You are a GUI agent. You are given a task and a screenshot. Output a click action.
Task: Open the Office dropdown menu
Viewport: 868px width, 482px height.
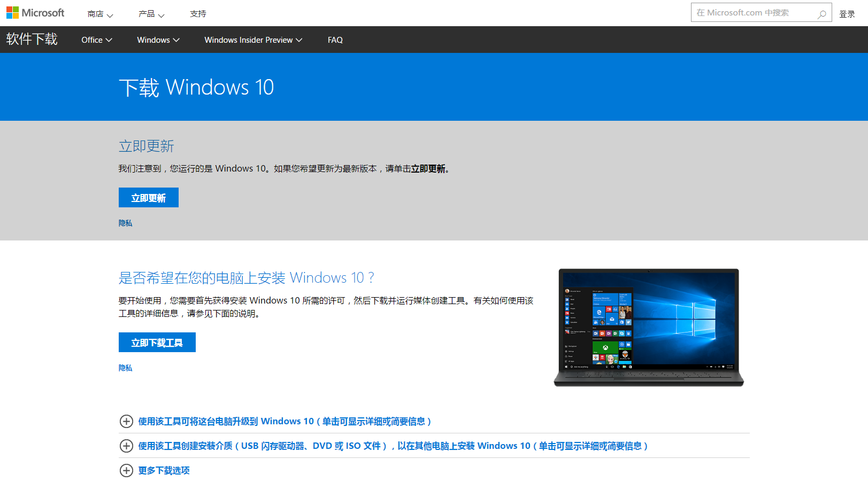click(96, 40)
